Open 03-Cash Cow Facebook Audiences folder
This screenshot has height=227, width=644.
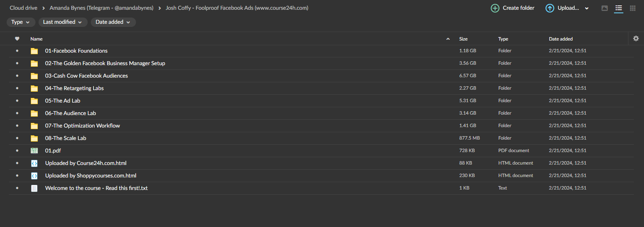click(86, 76)
